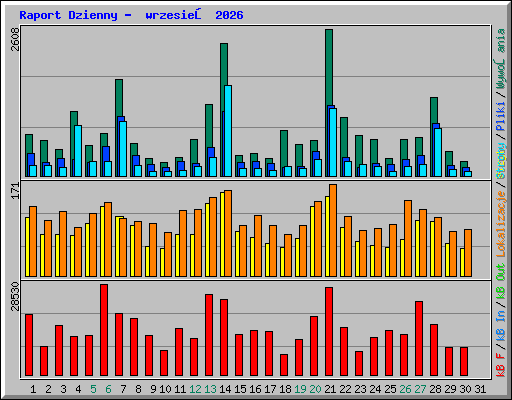Click weekend day label "20" on the x-axis
This screenshot has height=400, width=512.
315,389
